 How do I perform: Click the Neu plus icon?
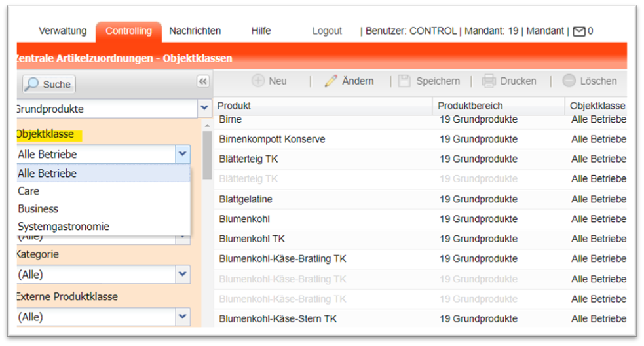(259, 81)
